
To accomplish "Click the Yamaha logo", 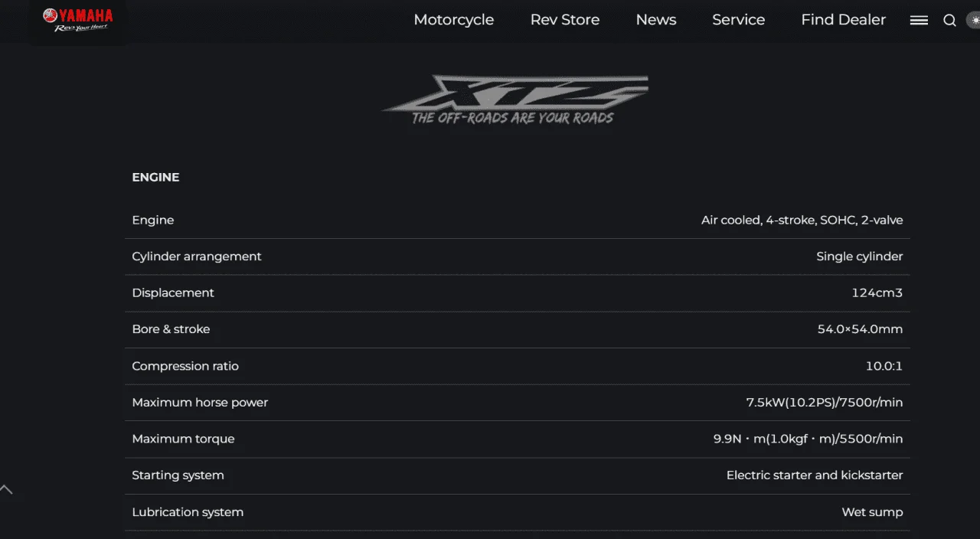I will point(78,20).
